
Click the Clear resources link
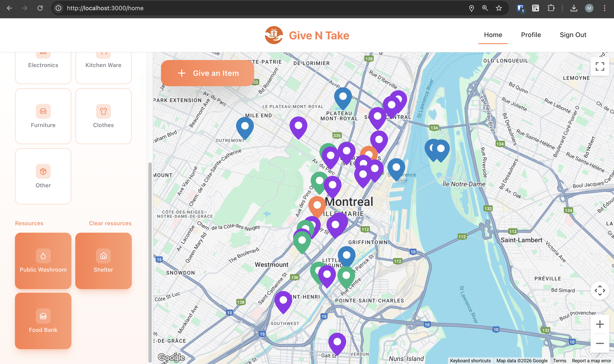110,223
